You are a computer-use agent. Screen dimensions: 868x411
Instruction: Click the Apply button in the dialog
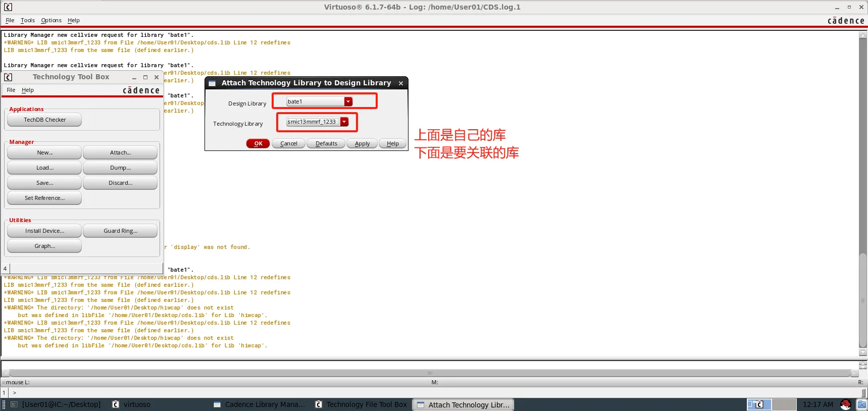[362, 143]
